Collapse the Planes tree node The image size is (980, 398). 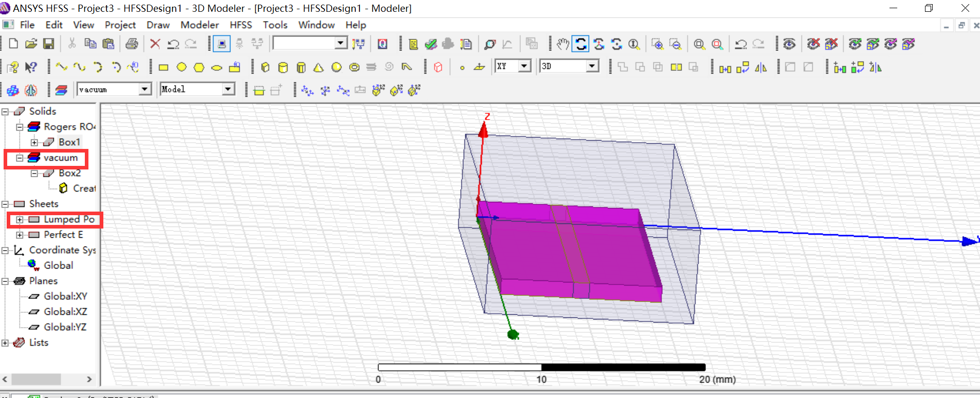click(x=5, y=281)
